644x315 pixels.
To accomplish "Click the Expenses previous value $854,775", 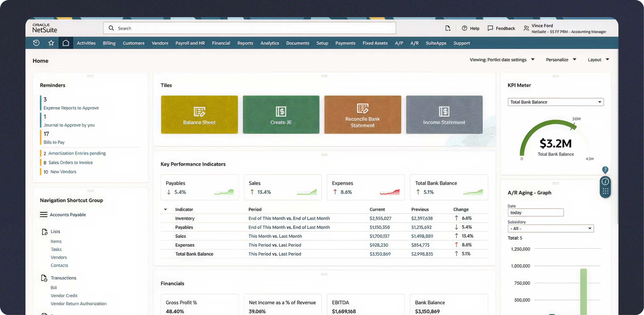I will tap(420, 245).
